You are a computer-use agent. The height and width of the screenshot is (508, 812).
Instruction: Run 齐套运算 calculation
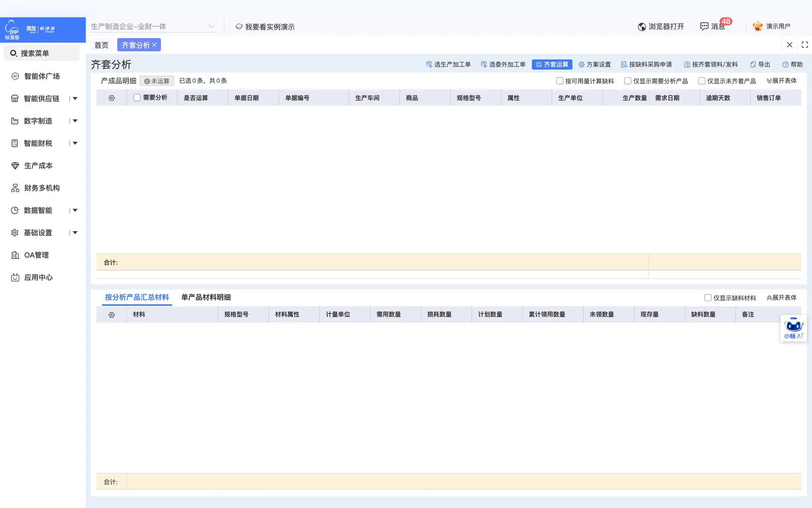coord(552,65)
